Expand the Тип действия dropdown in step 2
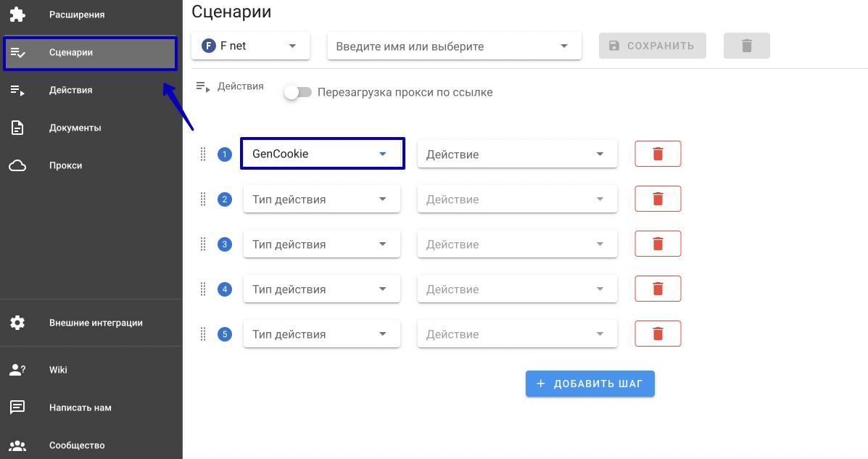Image resolution: width=868 pixels, height=459 pixels. point(322,199)
